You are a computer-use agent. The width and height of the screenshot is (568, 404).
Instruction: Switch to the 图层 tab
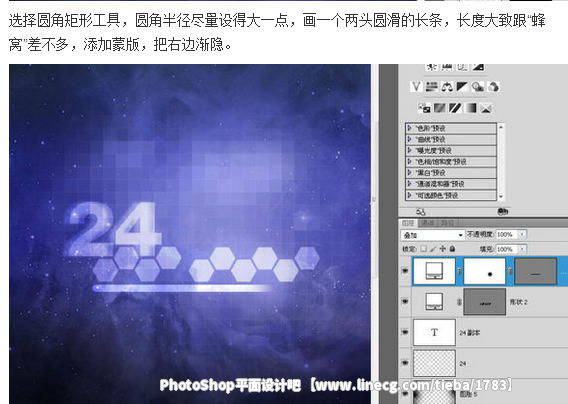408,223
